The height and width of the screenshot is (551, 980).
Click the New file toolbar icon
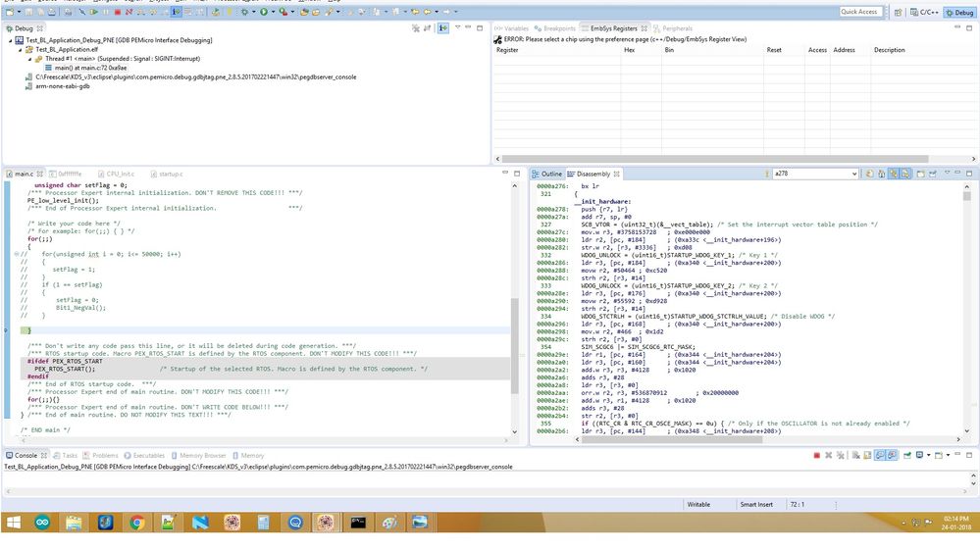[x=10, y=12]
